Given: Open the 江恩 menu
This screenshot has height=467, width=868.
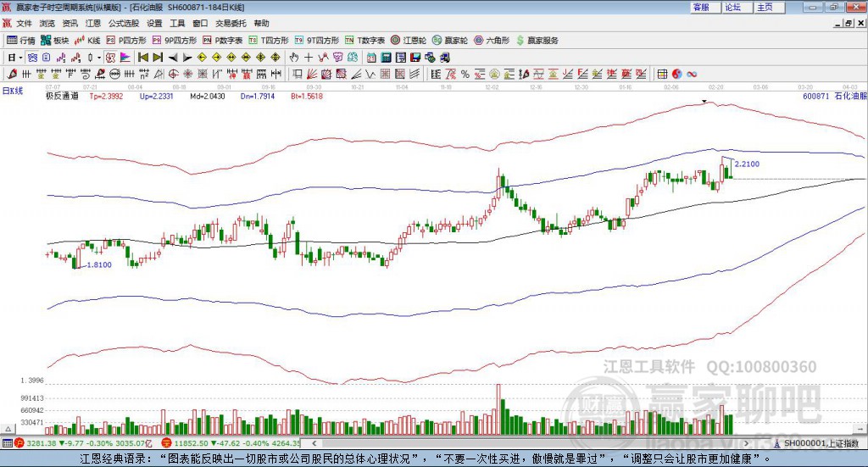Looking at the screenshot, I should [93, 23].
